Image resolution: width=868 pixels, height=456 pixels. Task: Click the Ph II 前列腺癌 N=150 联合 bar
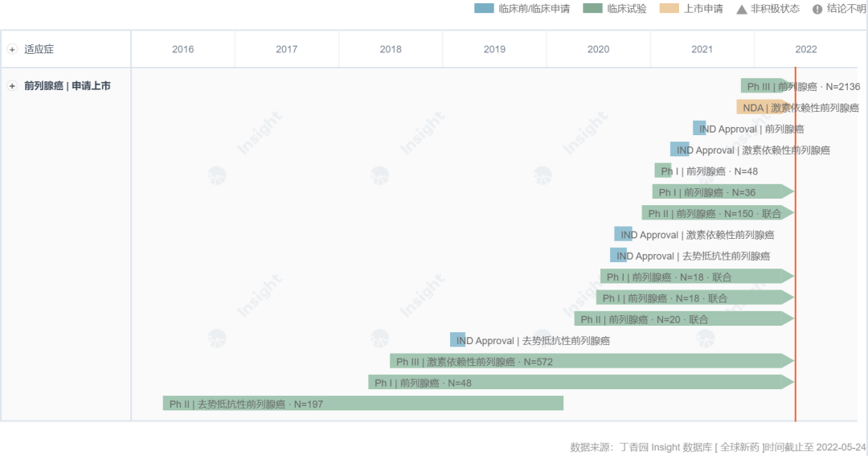(715, 213)
